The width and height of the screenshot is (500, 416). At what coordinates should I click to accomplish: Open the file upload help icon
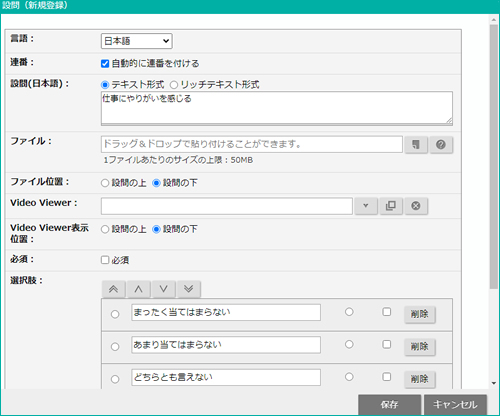(441, 145)
